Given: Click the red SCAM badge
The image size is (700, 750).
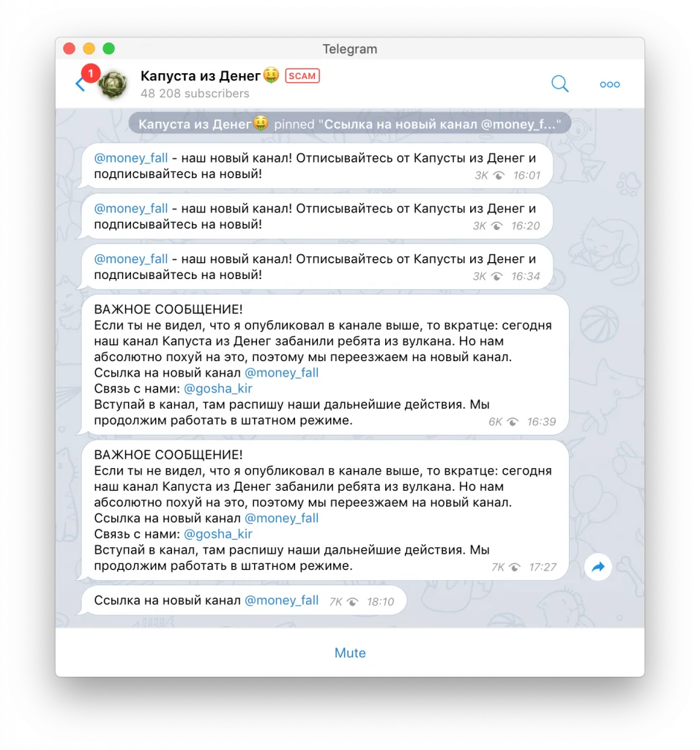Looking at the screenshot, I should [x=302, y=76].
